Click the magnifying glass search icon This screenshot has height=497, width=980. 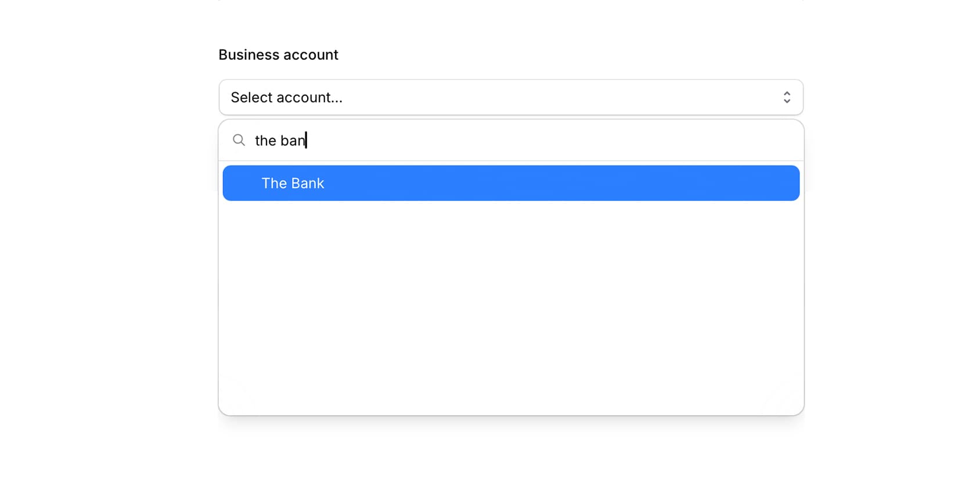(239, 140)
